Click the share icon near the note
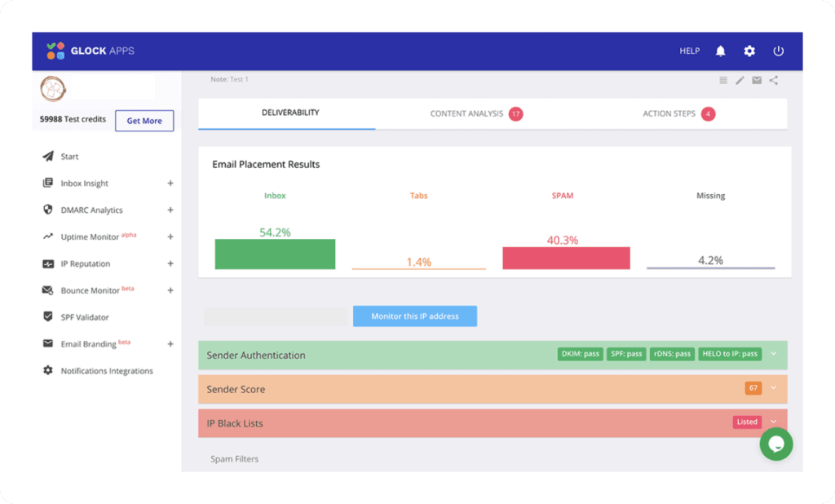 tap(774, 80)
